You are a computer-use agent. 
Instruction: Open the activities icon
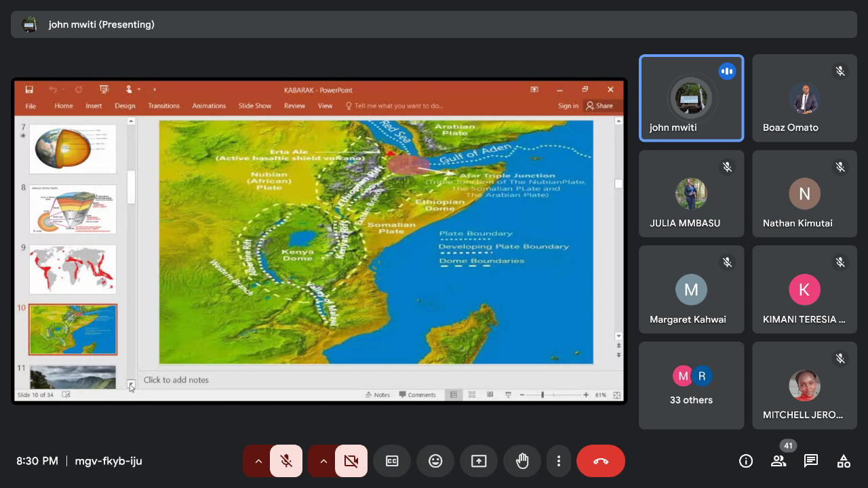[x=844, y=461]
